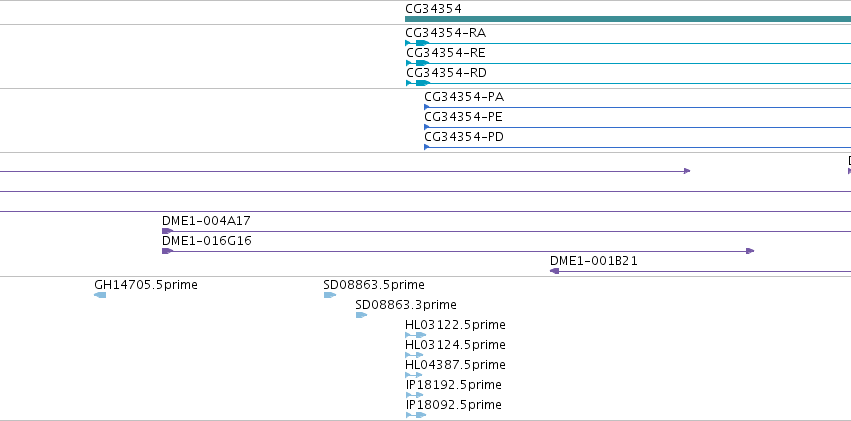Image resolution: width=851 pixels, height=421 pixels.
Task: Click the DME1-001B21 reverse arrow
Action: click(x=554, y=271)
